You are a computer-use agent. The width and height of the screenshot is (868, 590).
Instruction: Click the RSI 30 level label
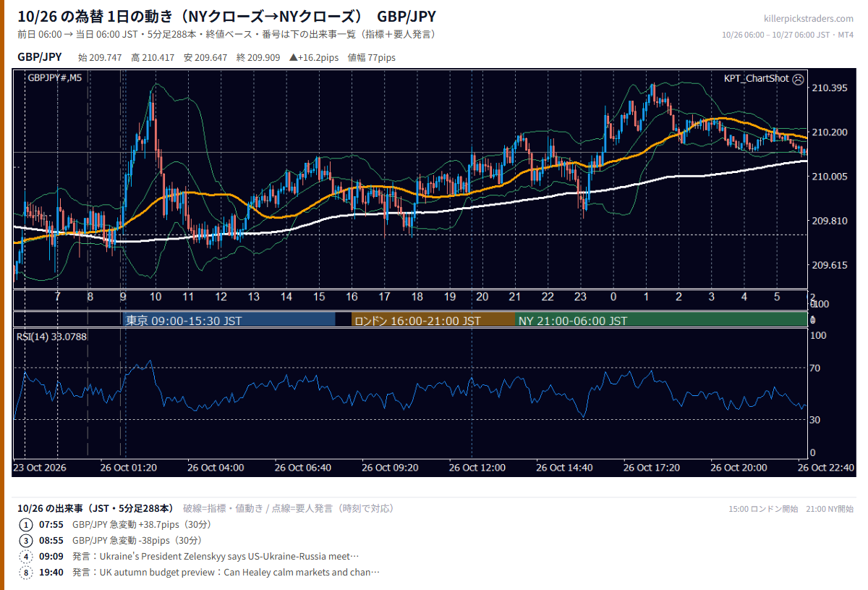[815, 419]
